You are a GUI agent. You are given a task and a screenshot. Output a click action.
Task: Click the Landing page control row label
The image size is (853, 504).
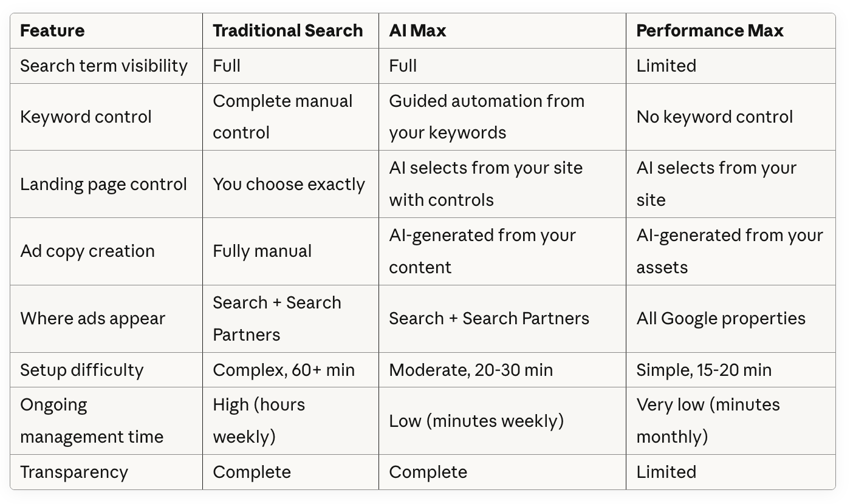[x=103, y=184]
